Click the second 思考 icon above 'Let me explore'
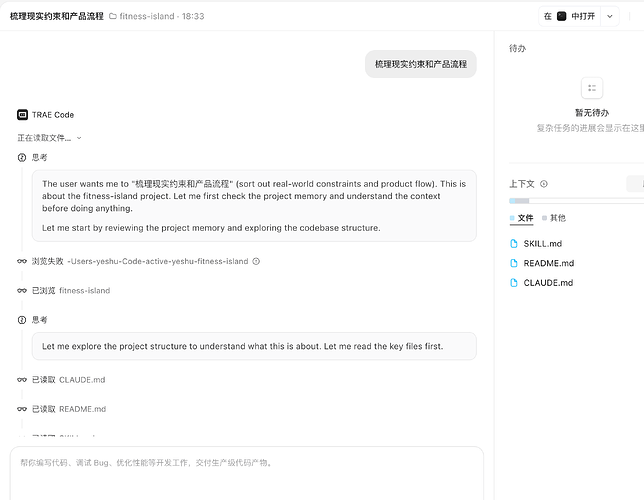The height and width of the screenshot is (500, 644). coord(22,320)
